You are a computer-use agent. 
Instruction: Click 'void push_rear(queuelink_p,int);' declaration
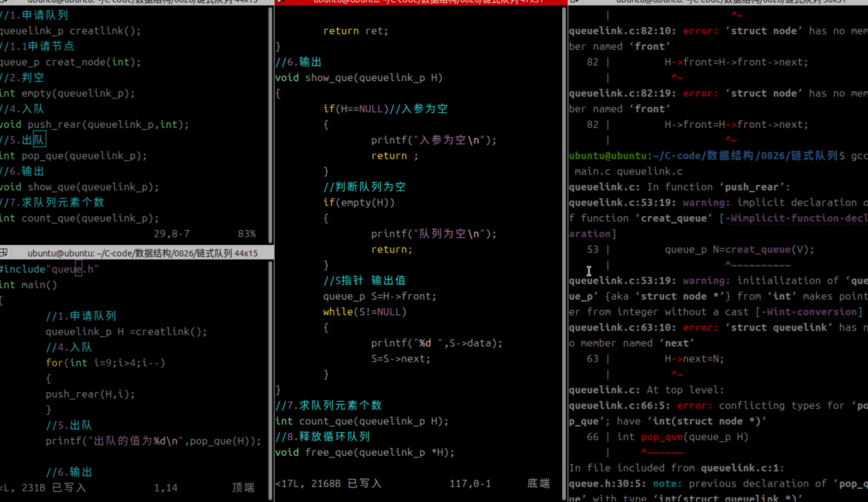[94, 125]
